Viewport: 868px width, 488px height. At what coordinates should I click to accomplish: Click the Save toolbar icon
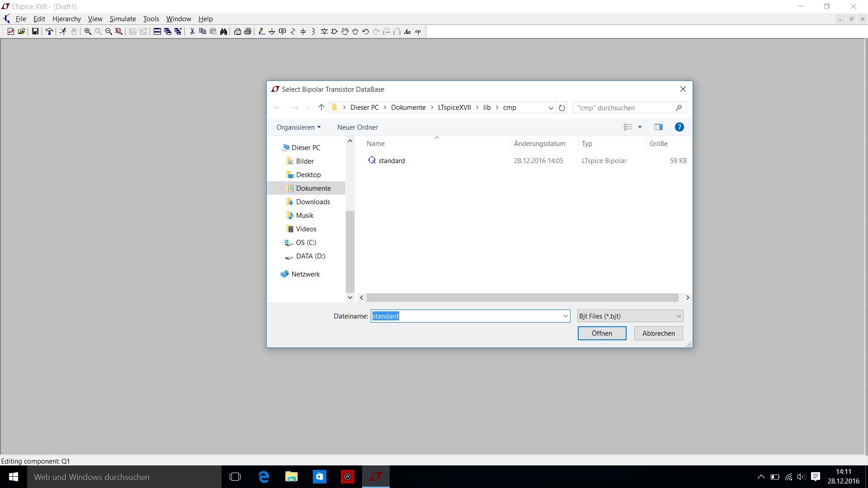pyautogui.click(x=35, y=32)
